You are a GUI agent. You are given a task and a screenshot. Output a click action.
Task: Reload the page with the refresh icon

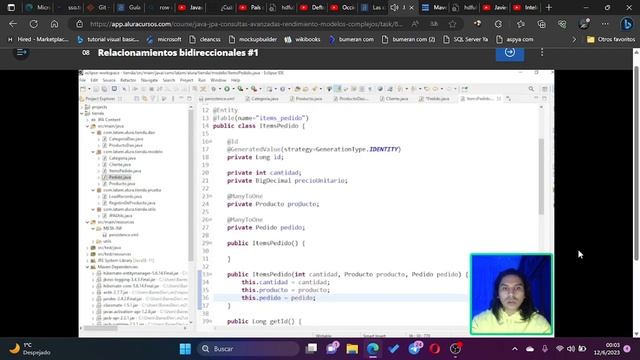(x=34, y=24)
